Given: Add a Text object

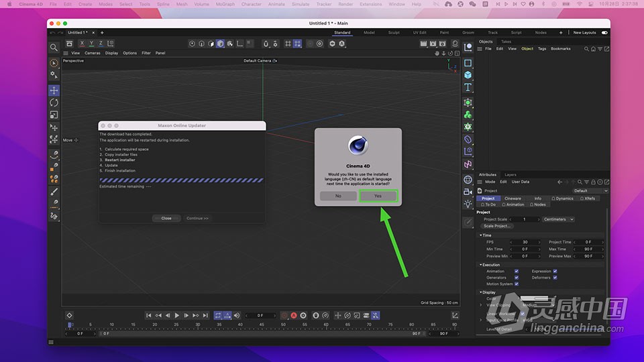Looking at the screenshot, I should pos(468,87).
